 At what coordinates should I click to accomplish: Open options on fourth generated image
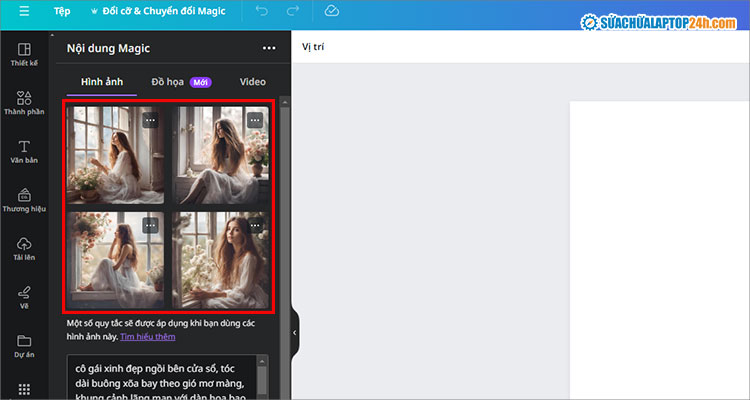[255, 225]
